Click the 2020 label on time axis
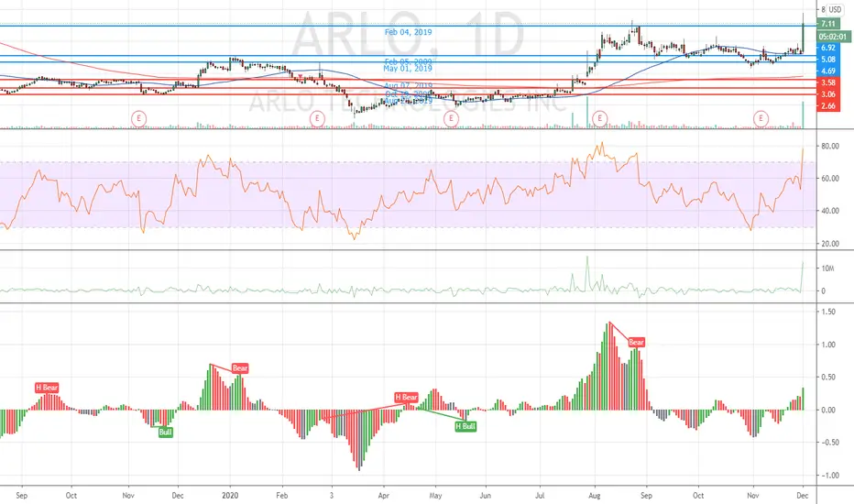854x504 pixels. point(230,495)
